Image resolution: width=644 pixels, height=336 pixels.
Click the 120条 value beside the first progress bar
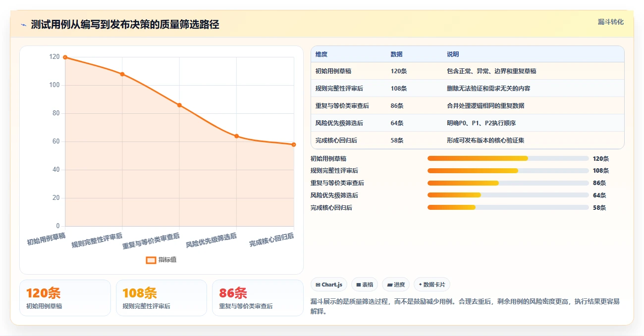pos(601,158)
